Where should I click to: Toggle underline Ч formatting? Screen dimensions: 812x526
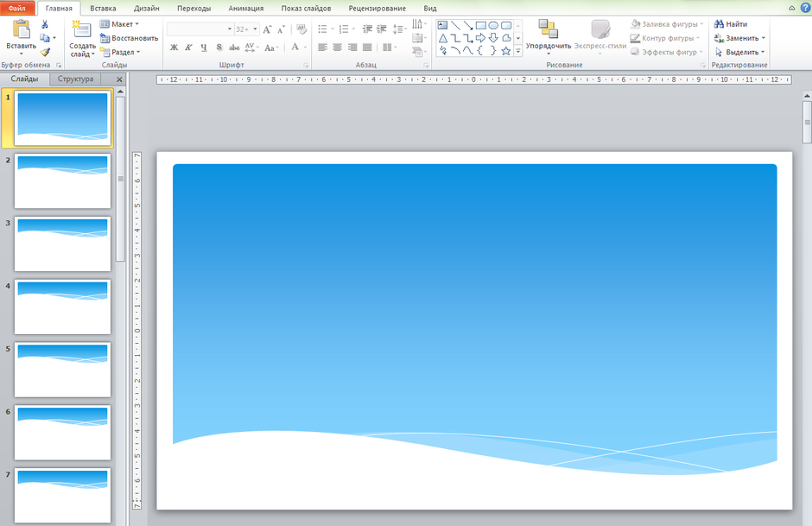coord(204,48)
